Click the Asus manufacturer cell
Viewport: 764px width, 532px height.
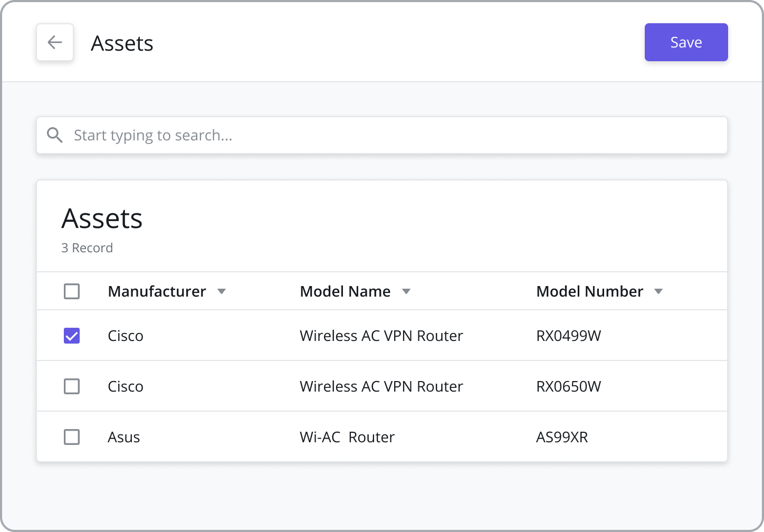tap(124, 437)
